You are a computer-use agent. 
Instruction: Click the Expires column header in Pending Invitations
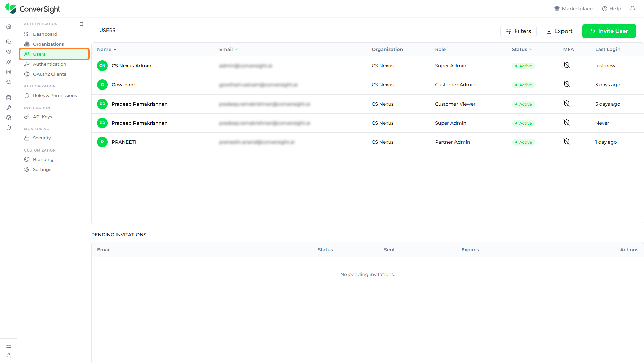point(470,250)
